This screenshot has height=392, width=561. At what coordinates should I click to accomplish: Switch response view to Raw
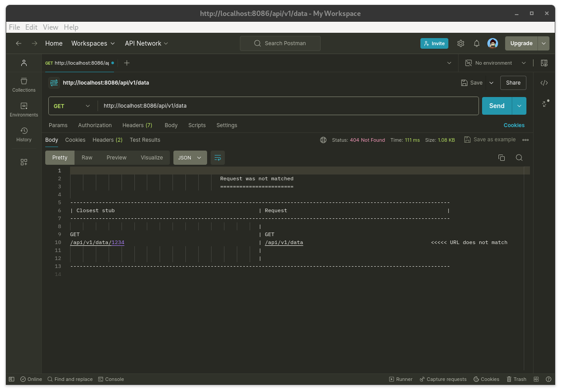pos(87,158)
